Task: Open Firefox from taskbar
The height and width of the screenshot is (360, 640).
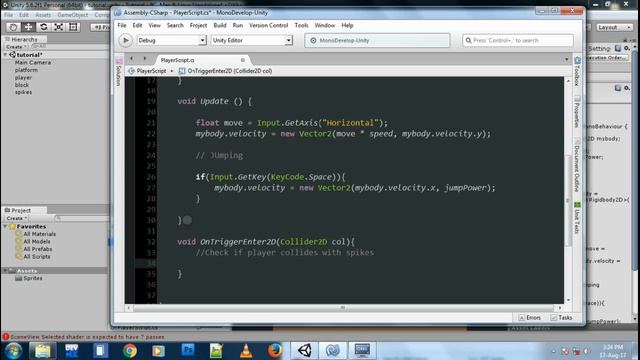Action: point(275,351)
